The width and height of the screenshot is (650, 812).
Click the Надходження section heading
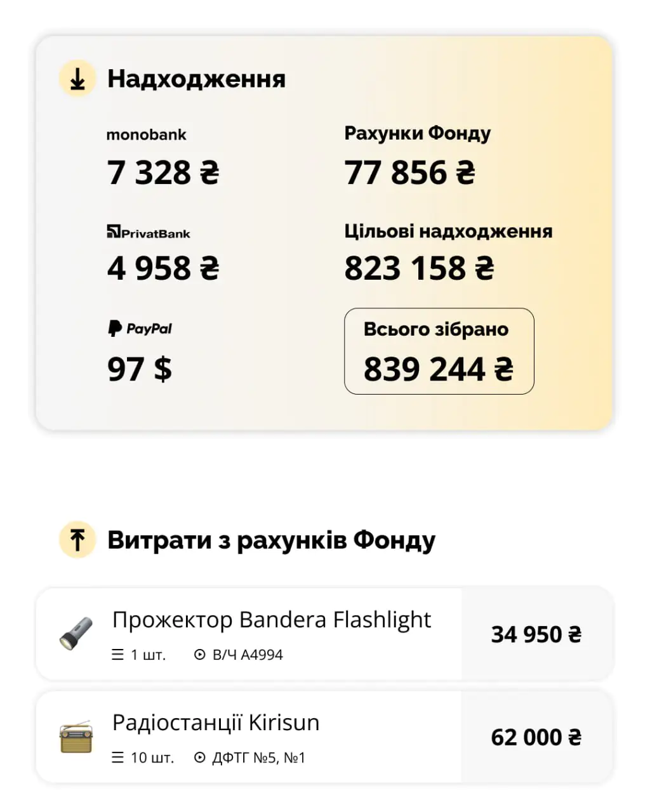[196, 79]
